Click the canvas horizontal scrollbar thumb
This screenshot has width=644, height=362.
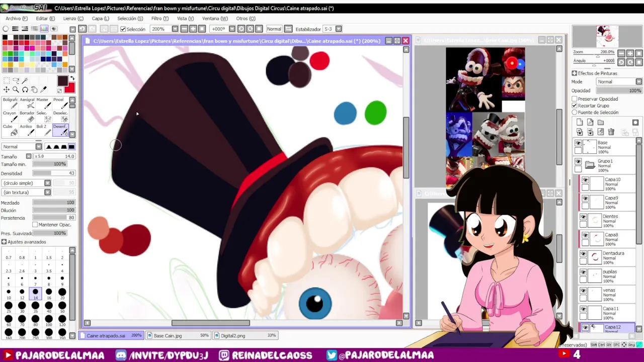tap(210, 323)
